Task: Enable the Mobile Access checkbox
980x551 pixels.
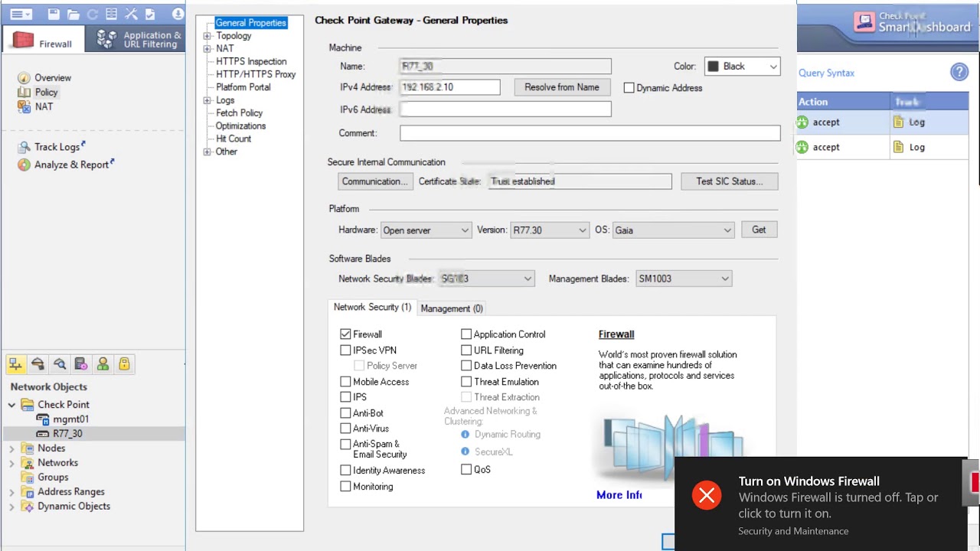Action: (x=345, y=382)
